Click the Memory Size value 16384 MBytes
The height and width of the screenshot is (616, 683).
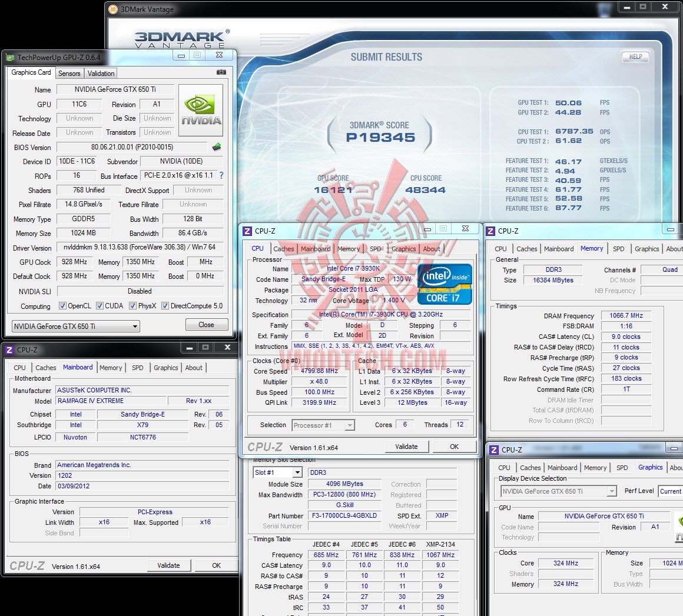553,281
